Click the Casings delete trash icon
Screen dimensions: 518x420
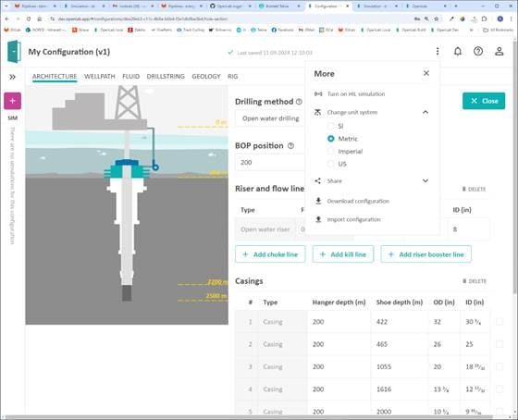[x=464, y=281]
